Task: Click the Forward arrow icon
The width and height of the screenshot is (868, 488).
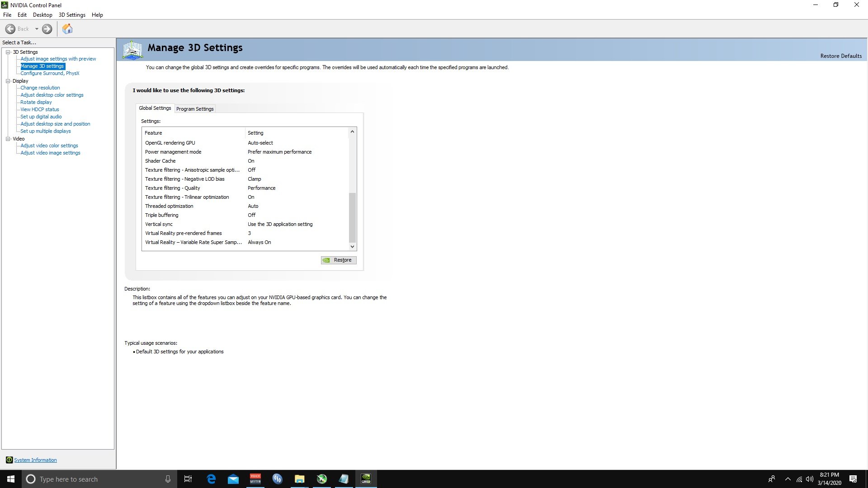Action: (x=47, y=29)
